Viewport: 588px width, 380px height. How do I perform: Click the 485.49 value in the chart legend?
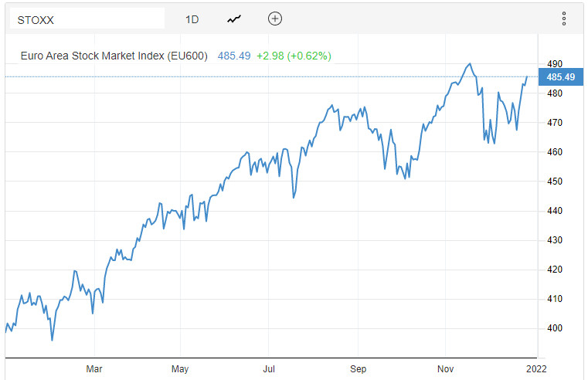tap(234, 56)
